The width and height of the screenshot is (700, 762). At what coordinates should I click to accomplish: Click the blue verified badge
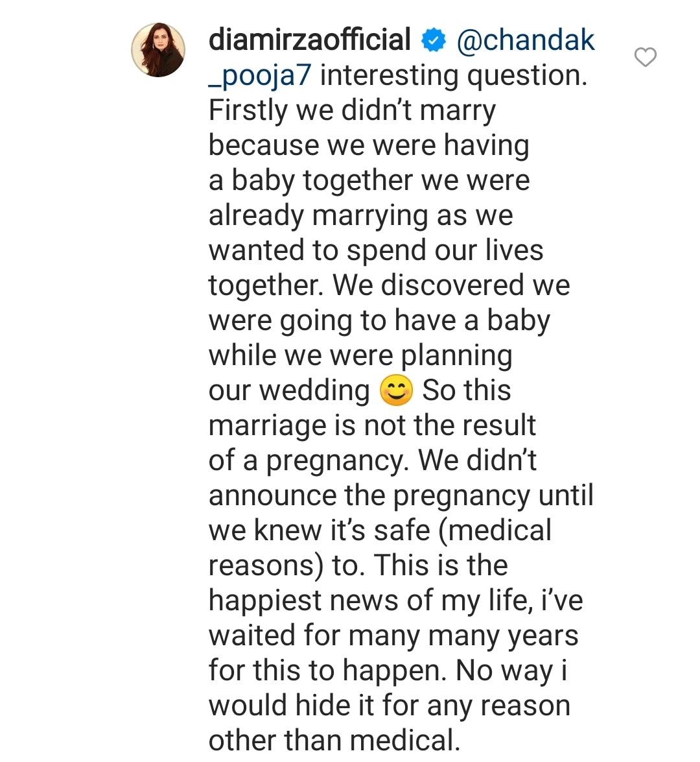[x=434, y=41]
